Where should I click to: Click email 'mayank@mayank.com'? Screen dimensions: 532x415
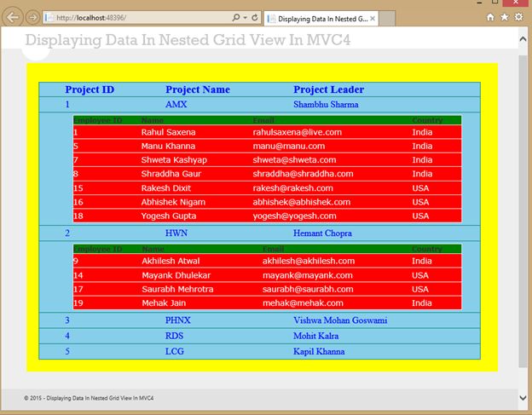(308, 275)
